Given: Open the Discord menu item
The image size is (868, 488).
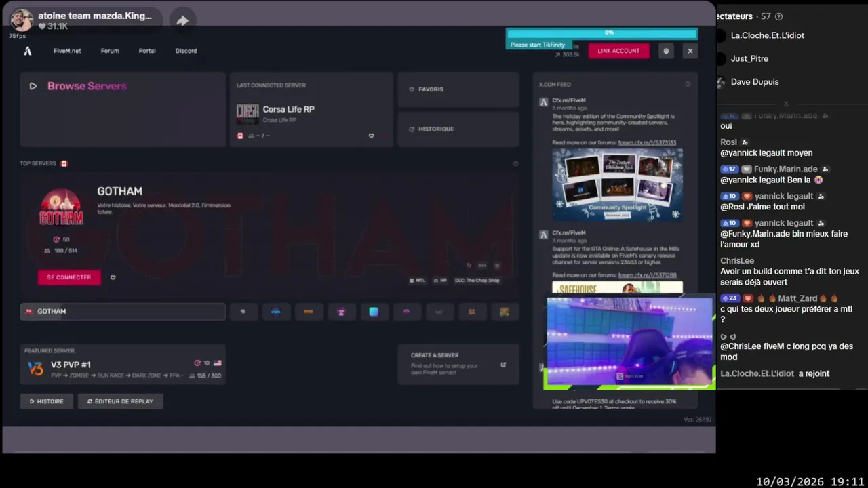Looking at the screenshot, I should 186,51.
